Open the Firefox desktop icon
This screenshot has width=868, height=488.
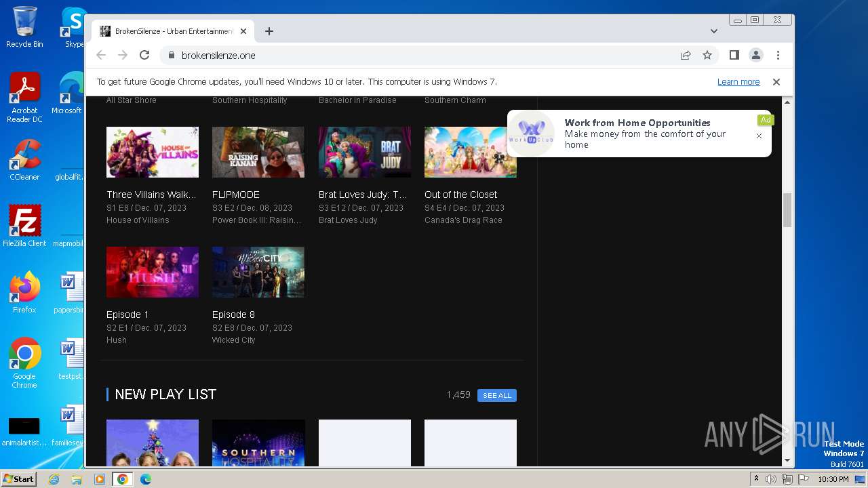24,292
